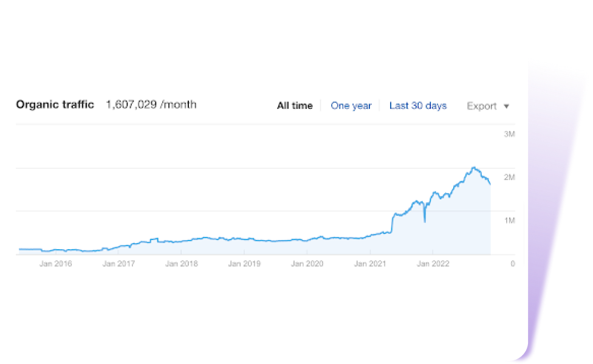Select the Jan 2019 timeline label
Image resolution: width=593 pixels, height=364 pixels.
click(244, 264)
